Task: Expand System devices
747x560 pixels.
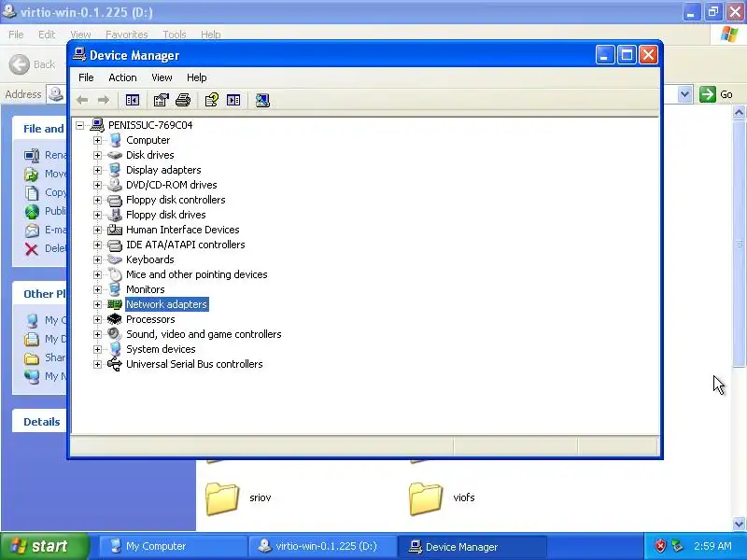Action: tap(98, 349)
